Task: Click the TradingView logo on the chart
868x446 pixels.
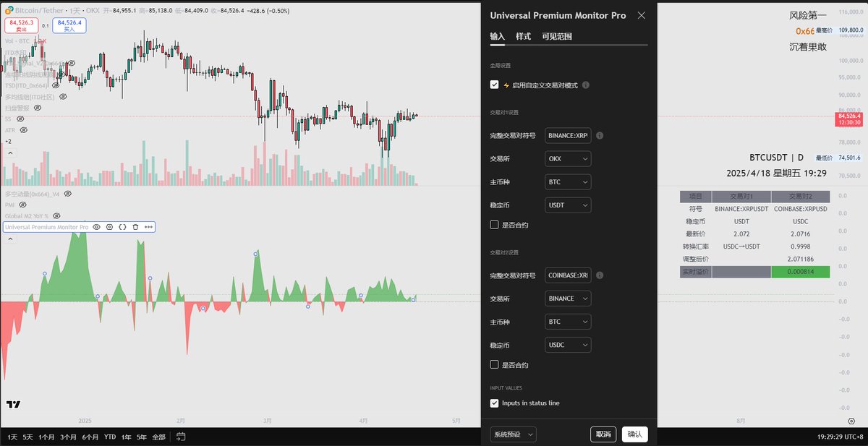Action: 13,405
